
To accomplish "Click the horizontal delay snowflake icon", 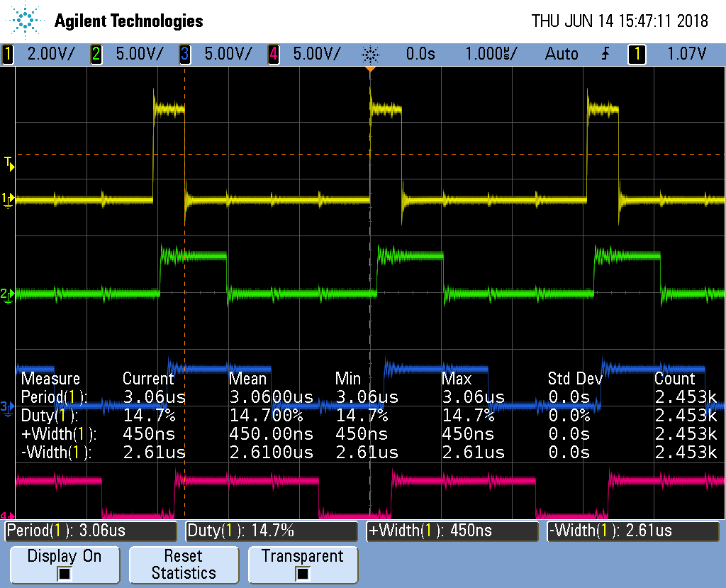I will pos(370,54).
